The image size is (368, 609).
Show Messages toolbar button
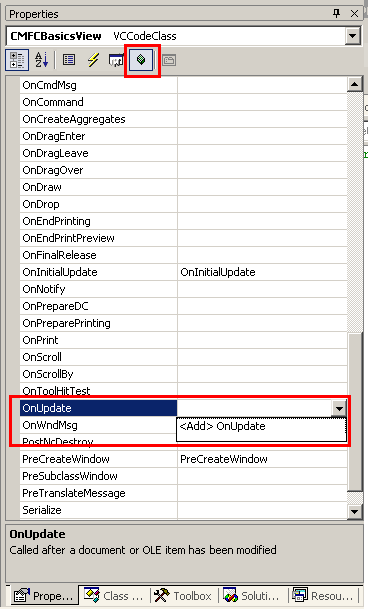116,60
